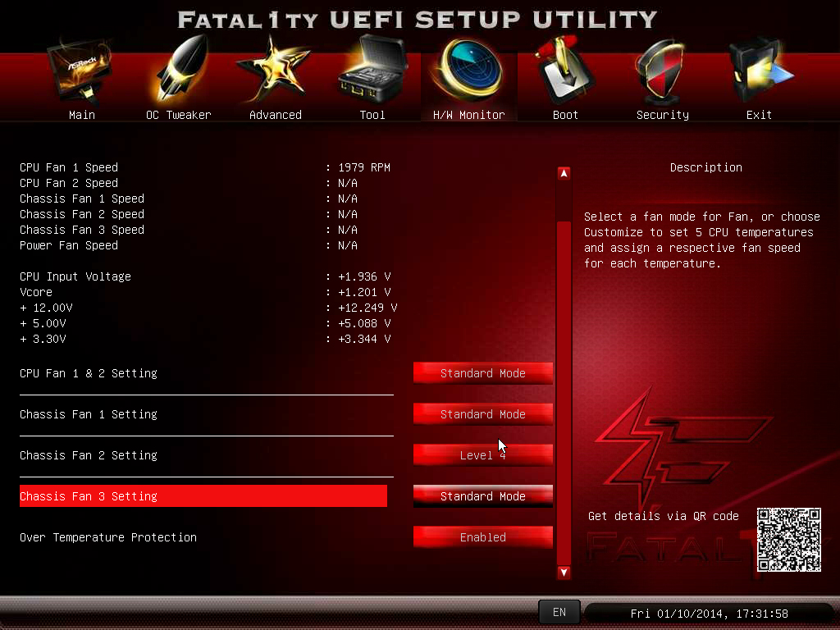
Task: Click the + 5.00V label
Action: 43,323
